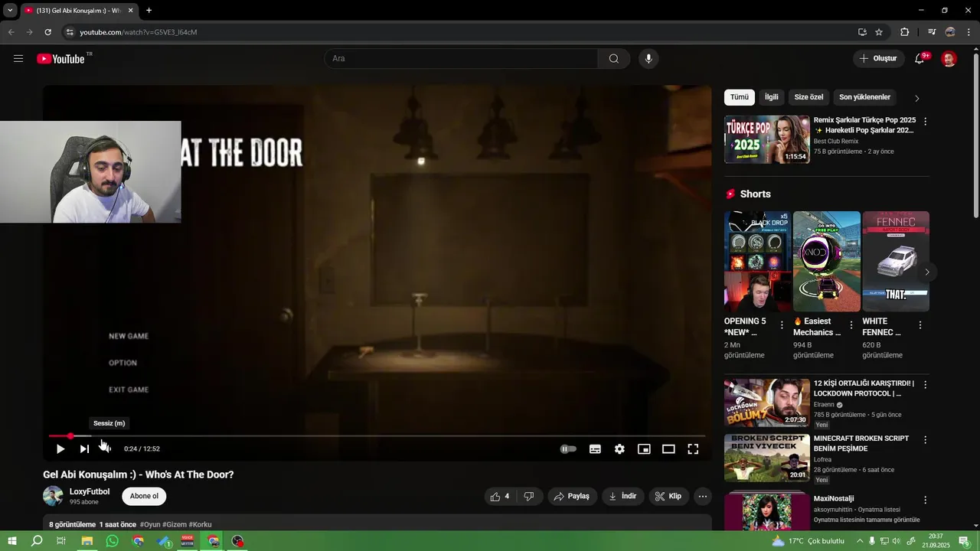
Task: Open more actions three-dot menu under video
Action: coord(703,497)
